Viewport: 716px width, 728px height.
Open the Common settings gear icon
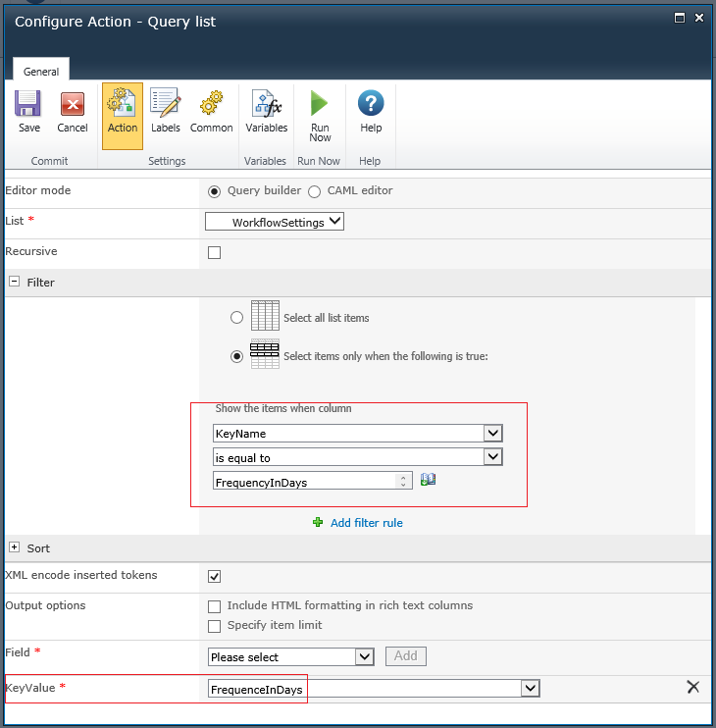coord(211,102)
